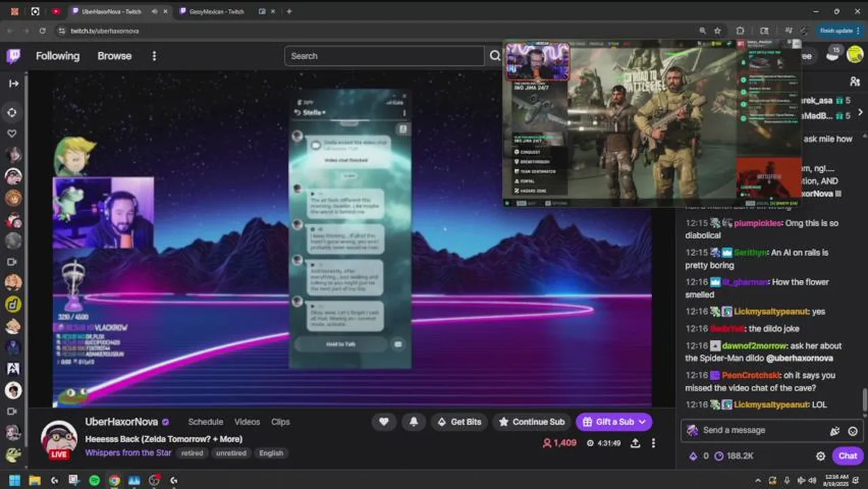Bookmark this page with the star icon
This screenshot has height=489, width=868.
click(717, 31)
